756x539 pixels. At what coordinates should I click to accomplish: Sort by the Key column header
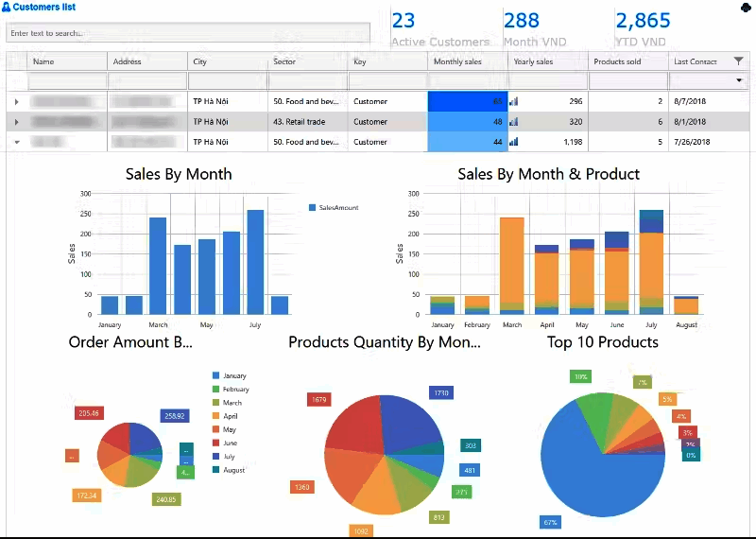tap(387, 61)
